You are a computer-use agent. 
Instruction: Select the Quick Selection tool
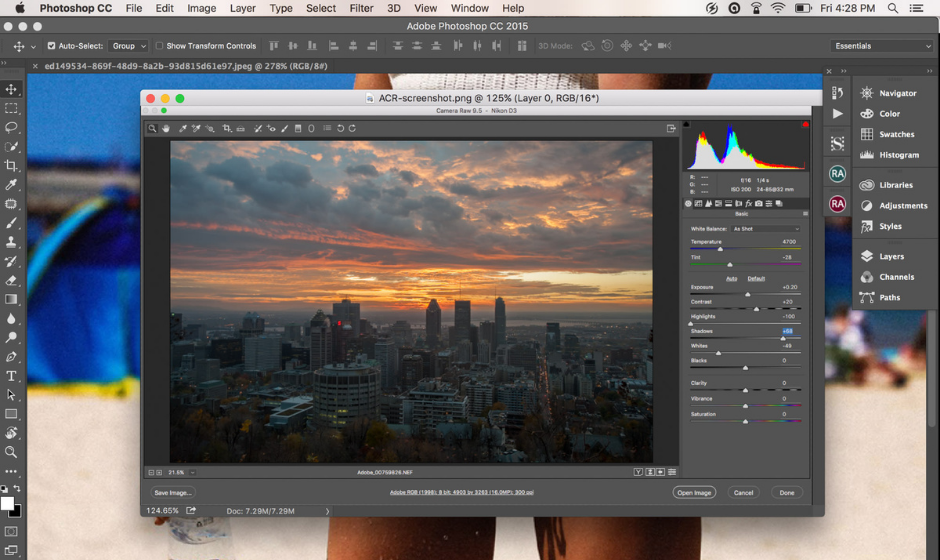11,146
